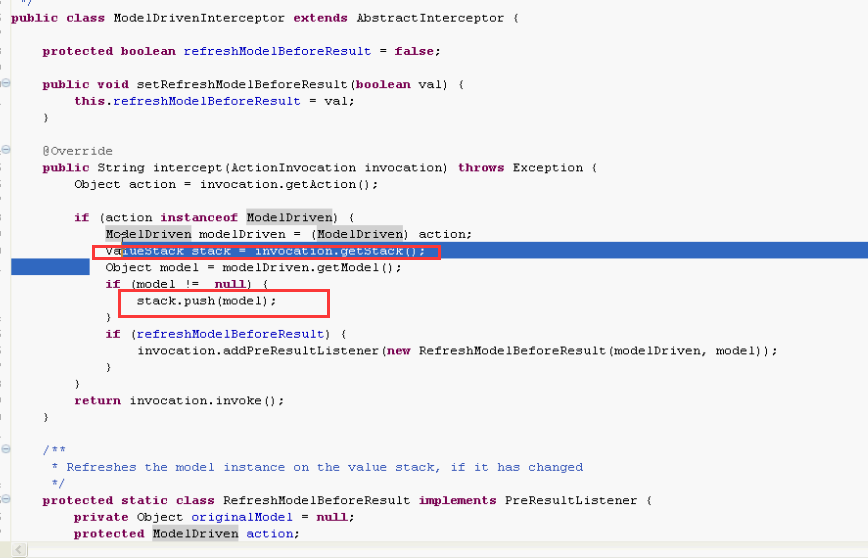This screenshot has height=558, width=868.
Task: Click the 'Refreshes the model instance' comment line
Action: click(x=317, y=467)
